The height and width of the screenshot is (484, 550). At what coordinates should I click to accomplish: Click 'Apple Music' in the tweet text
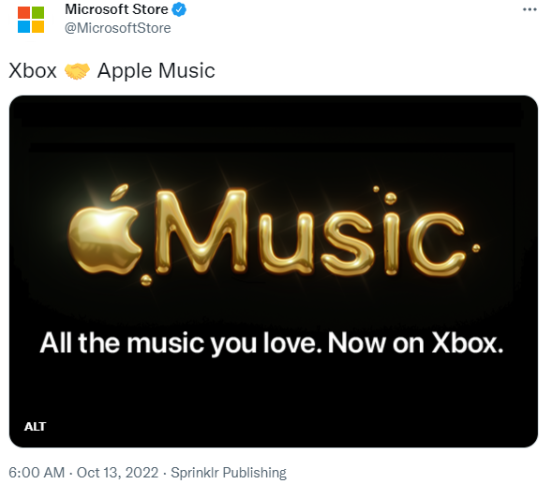pos(156,71)
